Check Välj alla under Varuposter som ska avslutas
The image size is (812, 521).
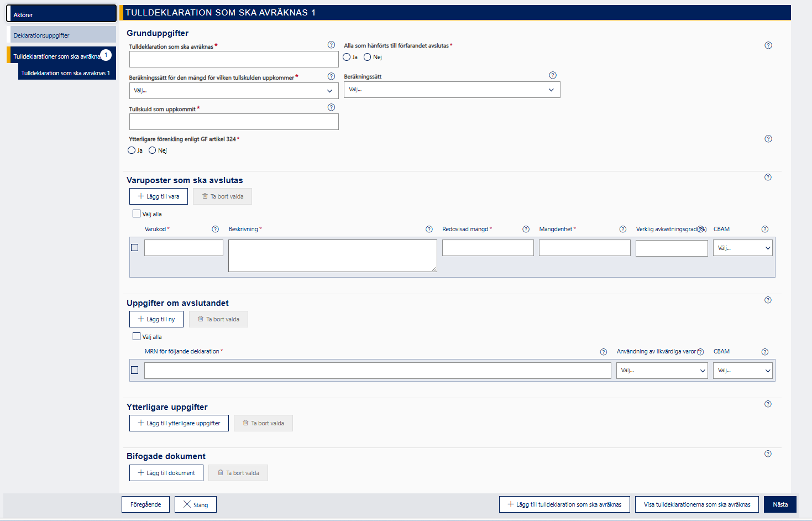tap(137, 214)
